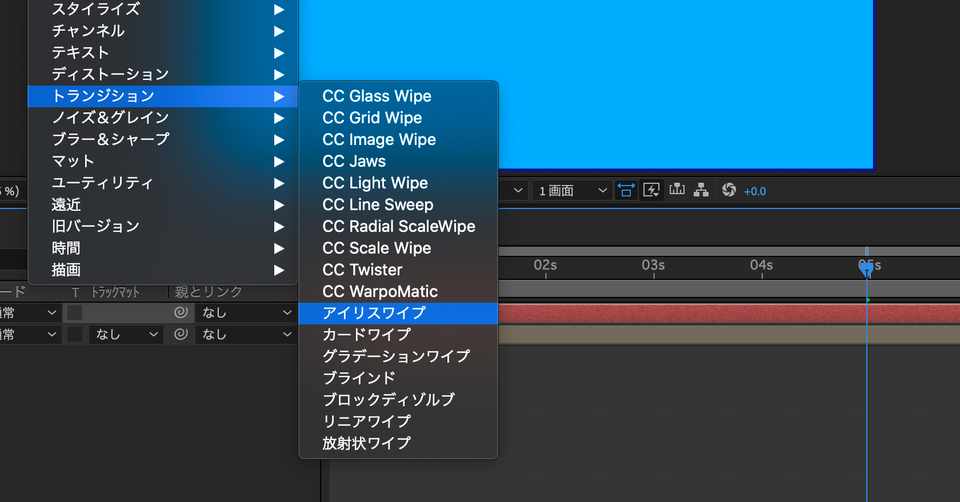Image resolution: width=960 pixels, height=502 pixels.
Task: Click the Reset Exposure aperture icon
Action: [x=729, y=190]
